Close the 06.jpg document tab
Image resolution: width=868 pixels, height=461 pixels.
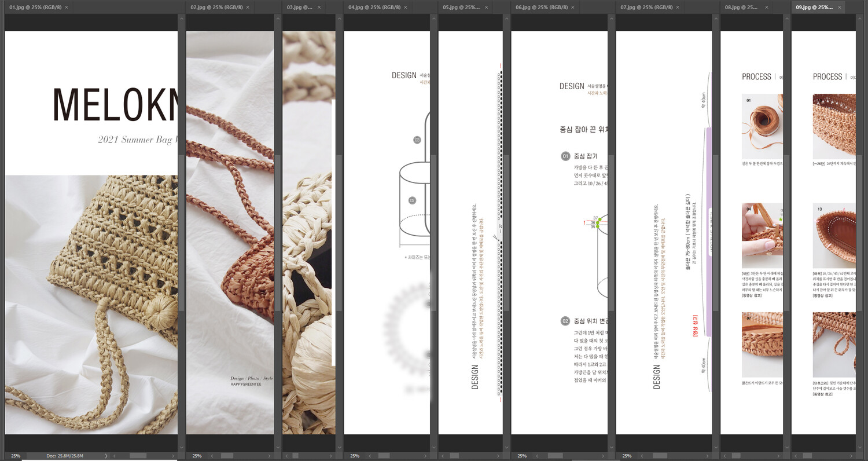[x=572, y=7]
